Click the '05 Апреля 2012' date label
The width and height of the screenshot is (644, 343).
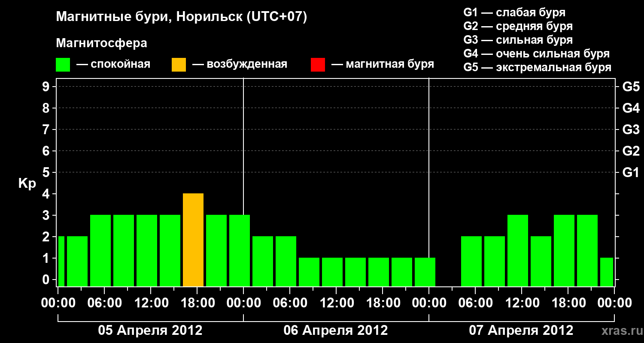pos(150,330)
